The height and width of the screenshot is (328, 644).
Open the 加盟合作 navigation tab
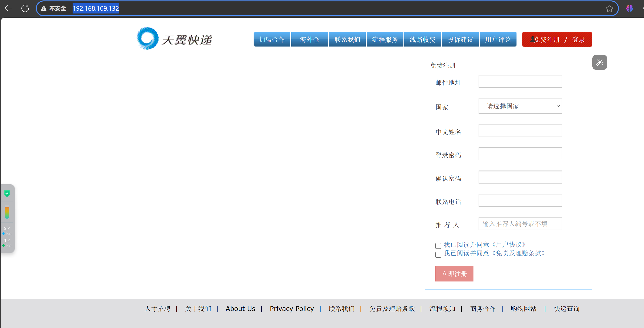(272, 39)
